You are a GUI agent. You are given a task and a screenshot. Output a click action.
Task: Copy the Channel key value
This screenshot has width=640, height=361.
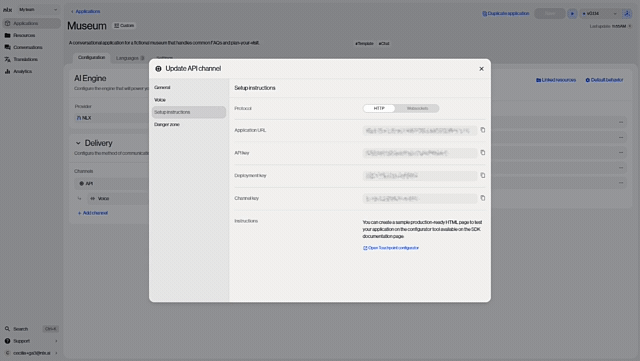click(482, 198)
